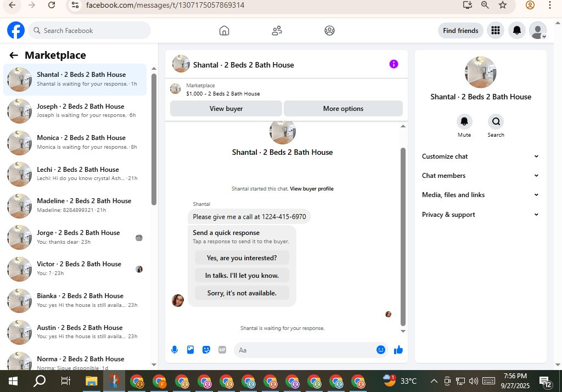Screen dimensions: 562x392
Task: Open the Monica conversation
Action: pyautogui.click(x=75, y=142)
